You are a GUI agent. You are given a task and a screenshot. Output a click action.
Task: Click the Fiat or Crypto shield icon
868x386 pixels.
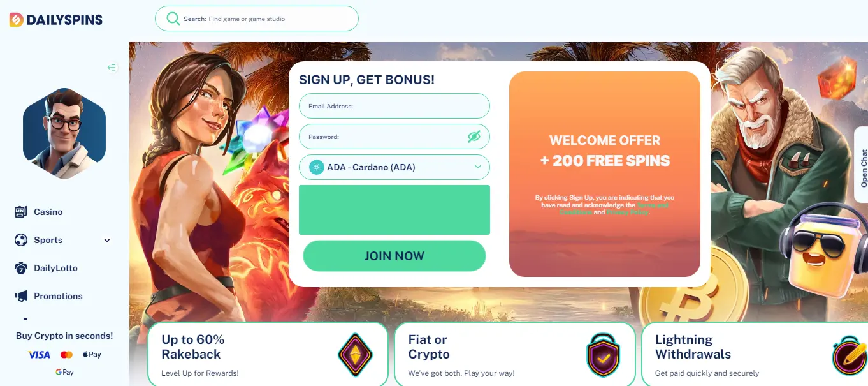(x=603, y=355)
